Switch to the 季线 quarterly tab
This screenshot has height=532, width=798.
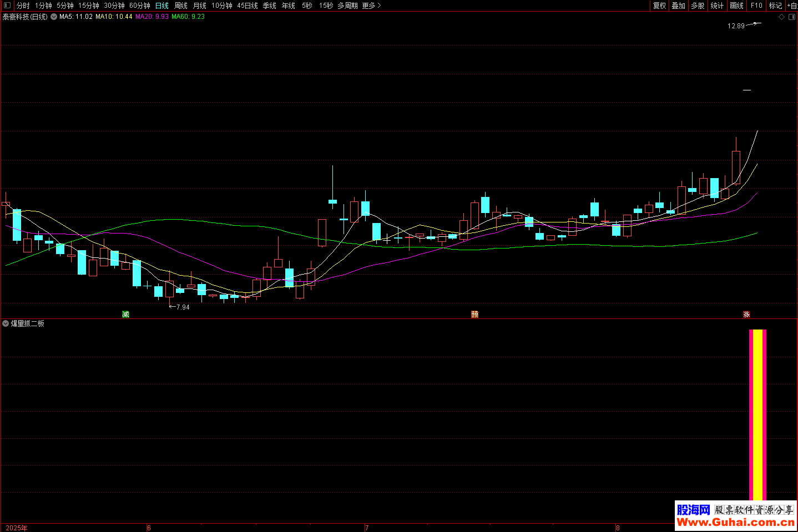click(270, 6)
